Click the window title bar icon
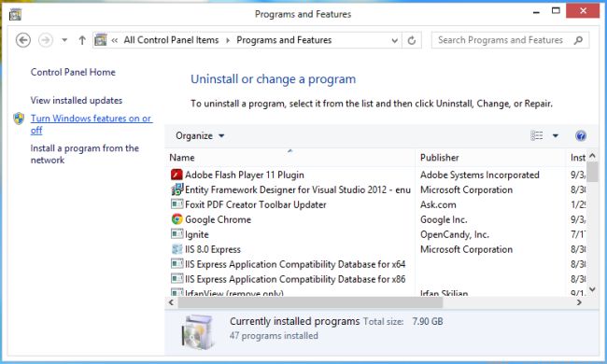Screen dimensions: 607x364 click(x=16, y=14)
